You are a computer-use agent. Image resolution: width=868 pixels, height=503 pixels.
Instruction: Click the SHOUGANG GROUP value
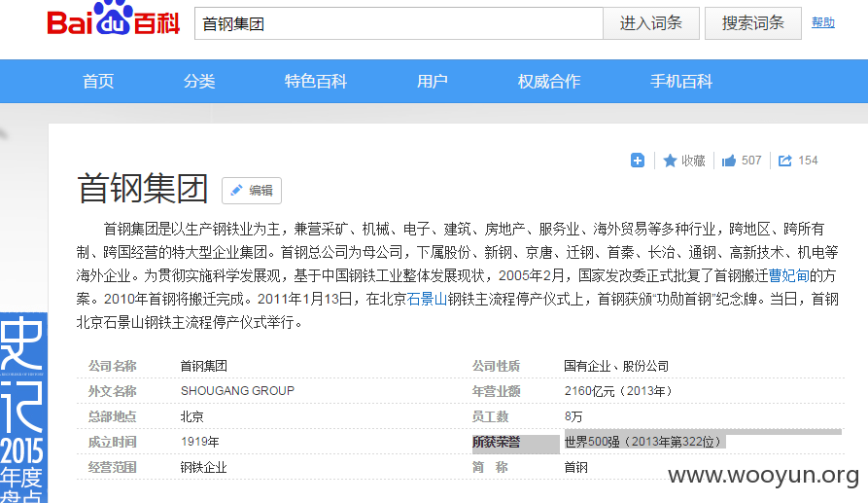click(237, 391)
